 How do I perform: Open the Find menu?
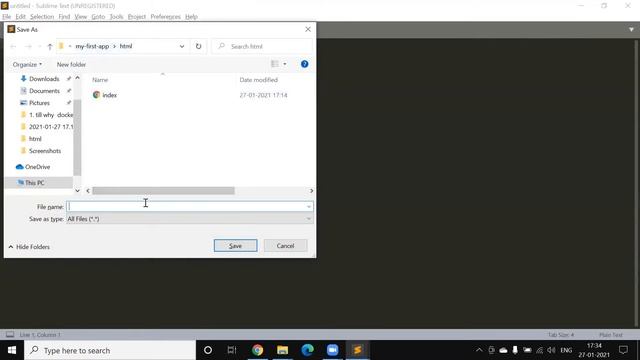[x=64, y=17]
